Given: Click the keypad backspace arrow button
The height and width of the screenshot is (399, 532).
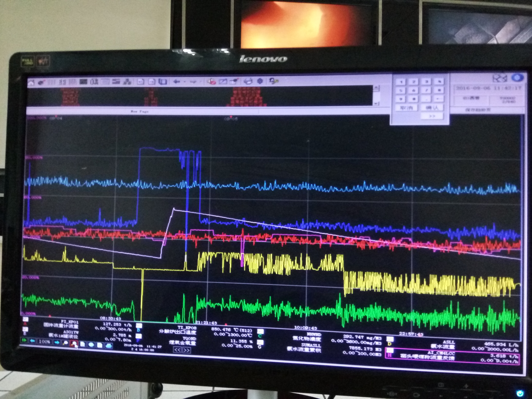Looking at the screenshot, I should pos(439,99).
